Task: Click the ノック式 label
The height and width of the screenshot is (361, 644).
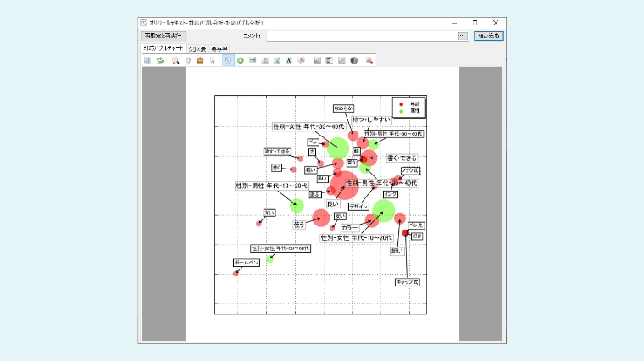Action: coord(410,170)
